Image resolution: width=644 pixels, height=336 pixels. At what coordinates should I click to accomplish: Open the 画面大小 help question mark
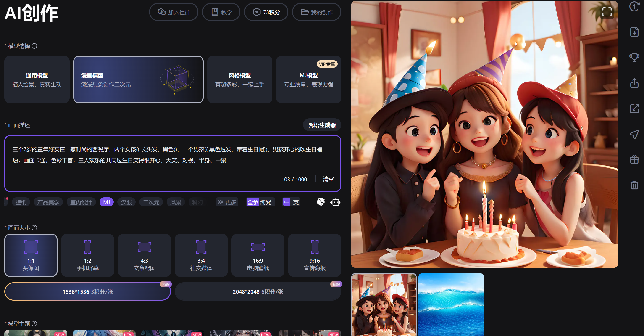(34, 228)
